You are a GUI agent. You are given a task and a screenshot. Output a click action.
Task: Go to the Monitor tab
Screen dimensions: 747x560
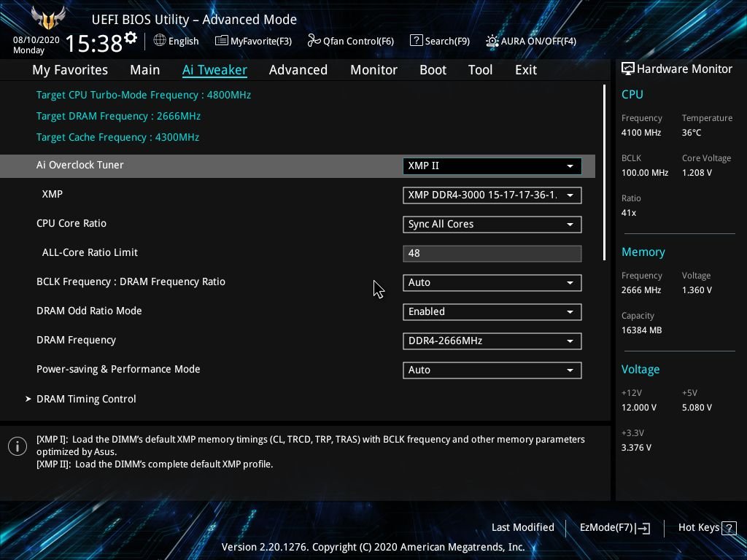tap(373, 70)
